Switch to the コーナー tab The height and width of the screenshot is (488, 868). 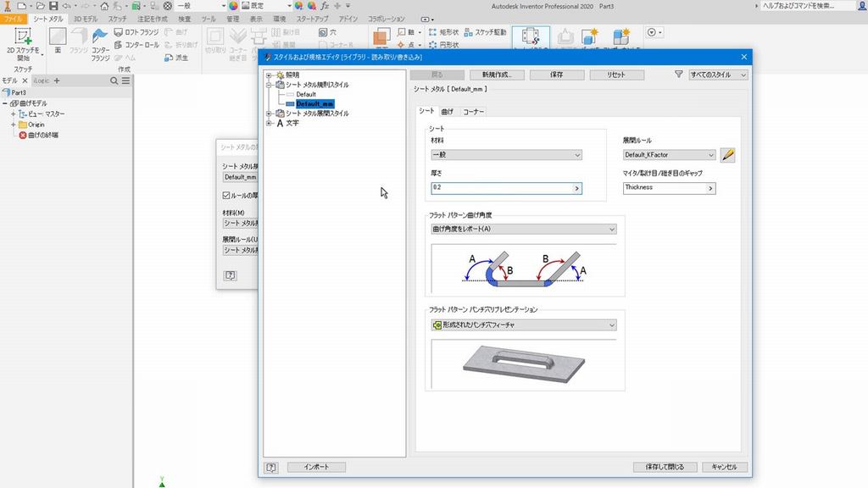pyautogui.click(x=473, y=112)
